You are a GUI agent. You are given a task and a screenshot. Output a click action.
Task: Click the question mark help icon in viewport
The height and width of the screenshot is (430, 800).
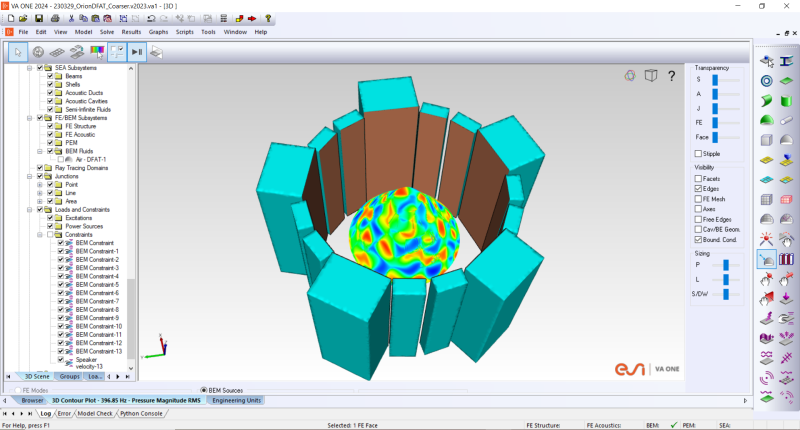coord(672,75)
